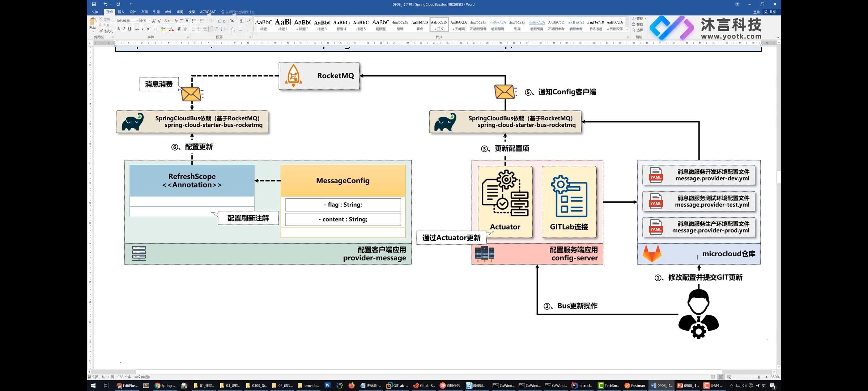Open the 选择 (Select) dropdown
868x391 pixels.
(x=639, y=30)
